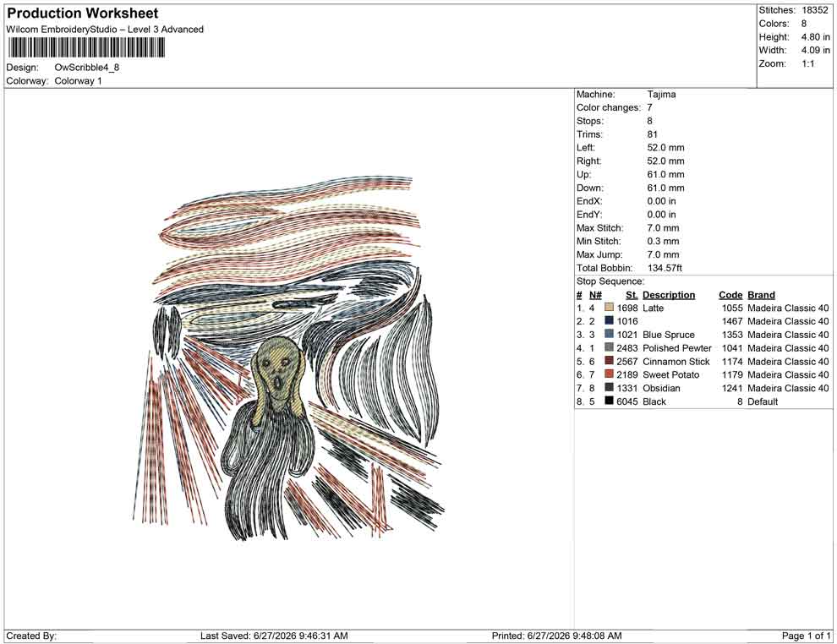Click the Polished Pewter description text
Viewport: 837px width, 644px height.
[x=677, y=348]
